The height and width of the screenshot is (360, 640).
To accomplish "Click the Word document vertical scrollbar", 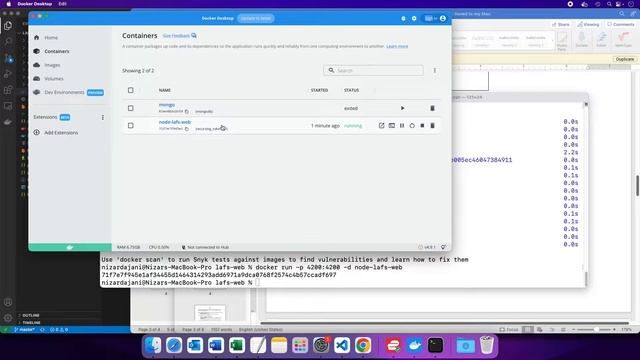I will click(637, 186).
